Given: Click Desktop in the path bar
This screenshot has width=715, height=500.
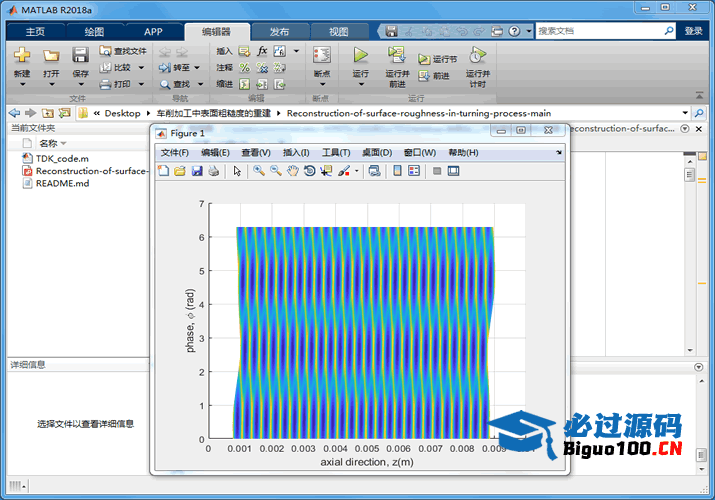Looking at the screenshot, I should (x=122, y=113).
